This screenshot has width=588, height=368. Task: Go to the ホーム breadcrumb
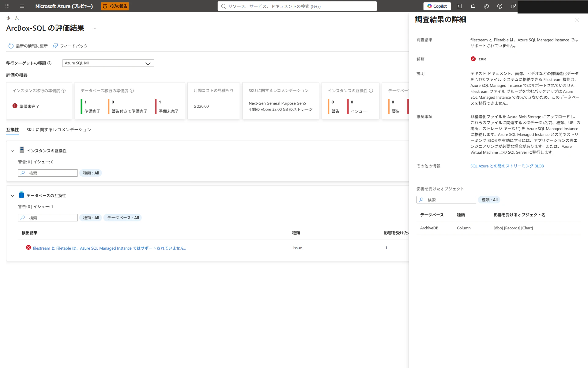[x=13, y=18]
